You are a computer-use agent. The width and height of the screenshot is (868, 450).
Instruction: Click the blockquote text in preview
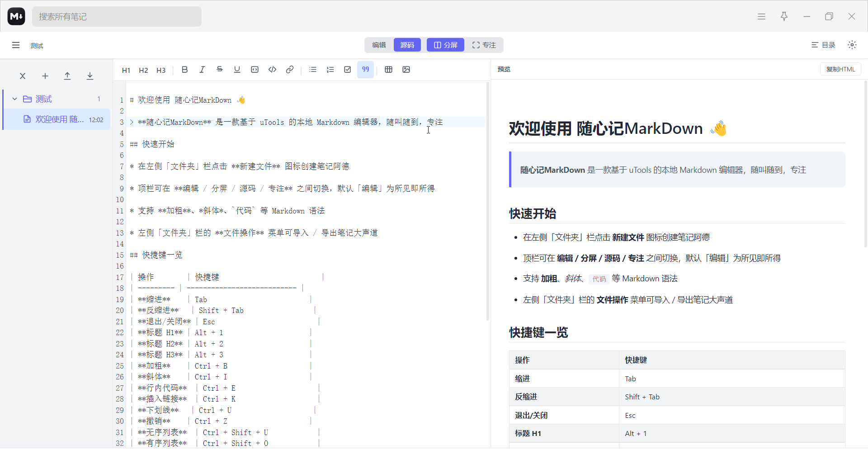[663, 170]
